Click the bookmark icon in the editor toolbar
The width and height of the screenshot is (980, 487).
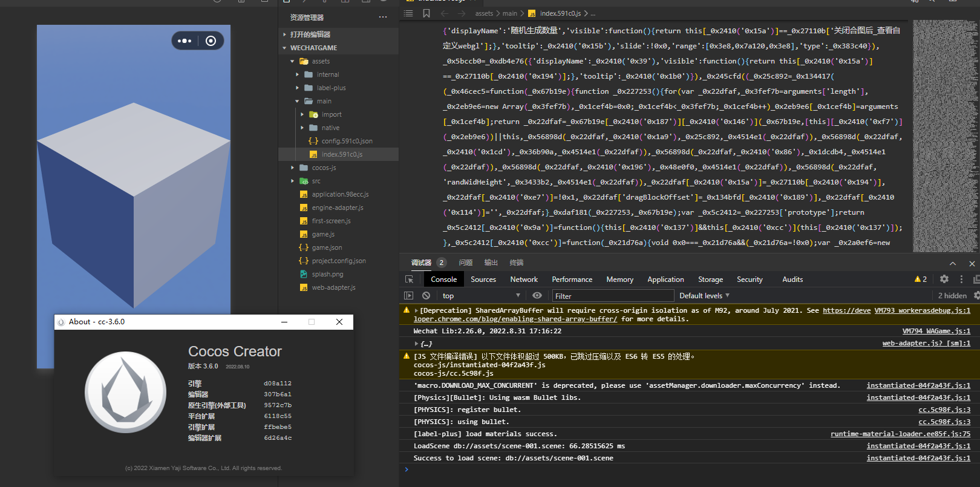tap(426, 13)
